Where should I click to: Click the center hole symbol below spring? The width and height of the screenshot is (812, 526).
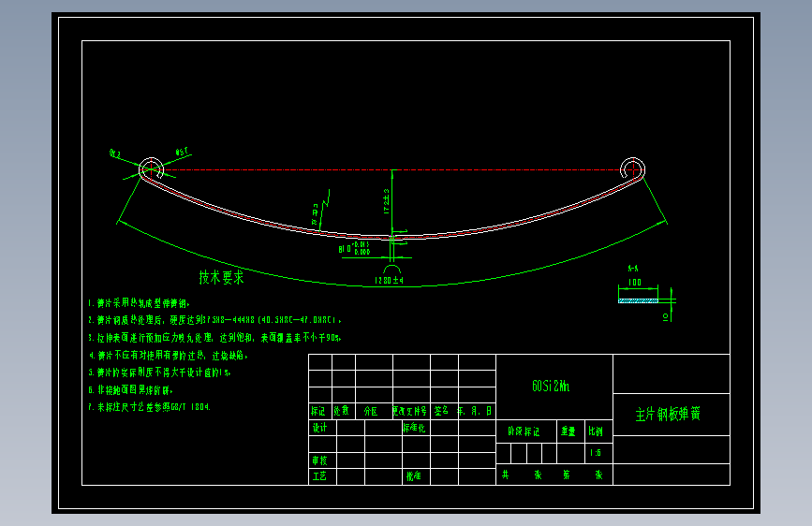click(x=392, y=269)
